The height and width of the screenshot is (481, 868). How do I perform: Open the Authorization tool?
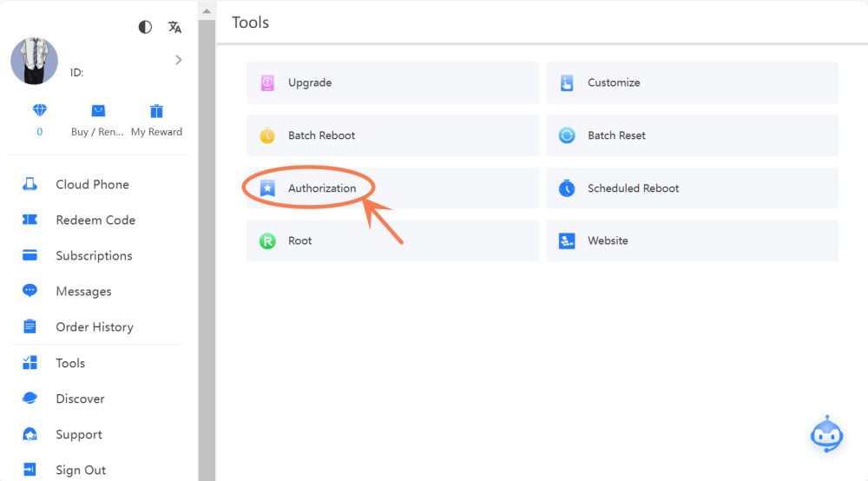pos(321,188)
